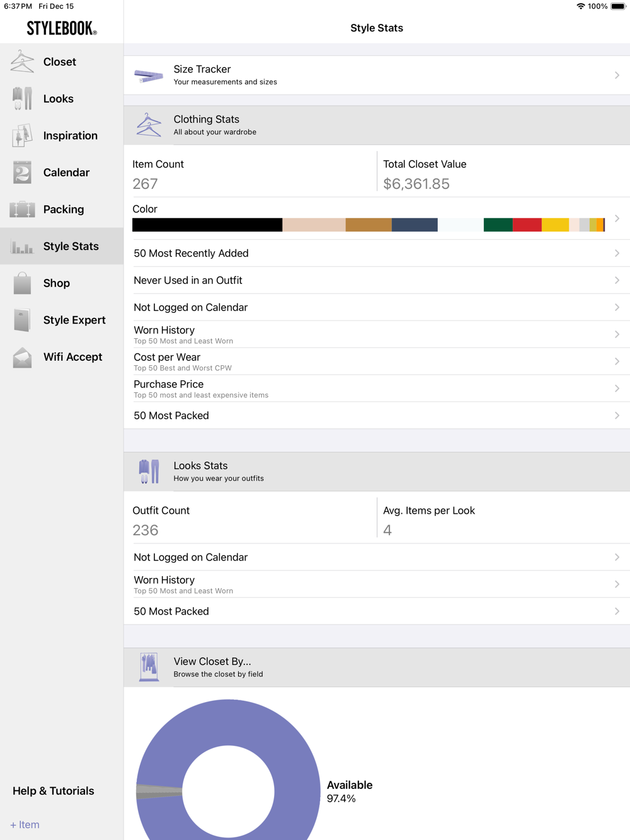Viewport: 630px width, 840px height.
Task: Tap the + Item link
Action: [x=25, y=824]
